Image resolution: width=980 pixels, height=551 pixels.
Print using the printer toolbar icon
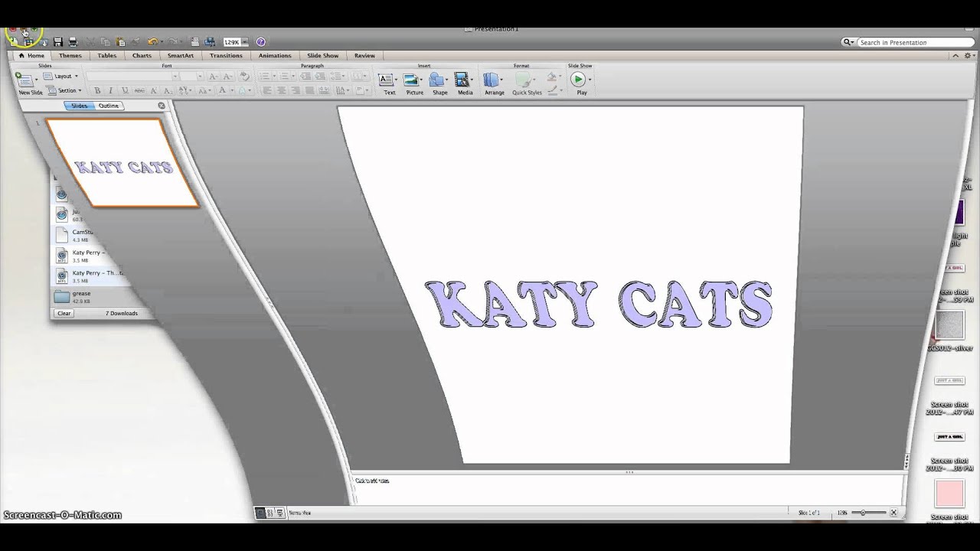tap(73, 42)
